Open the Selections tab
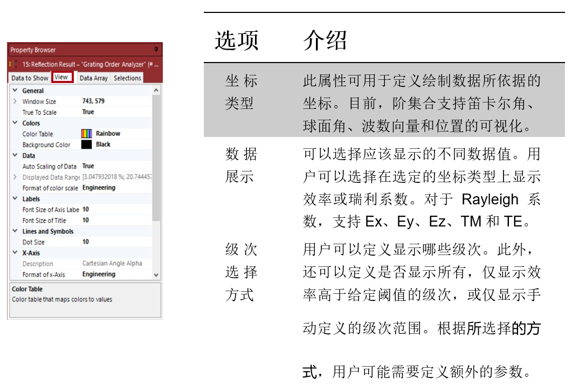The height and width of the screenshot is (392, 572). 127,78
